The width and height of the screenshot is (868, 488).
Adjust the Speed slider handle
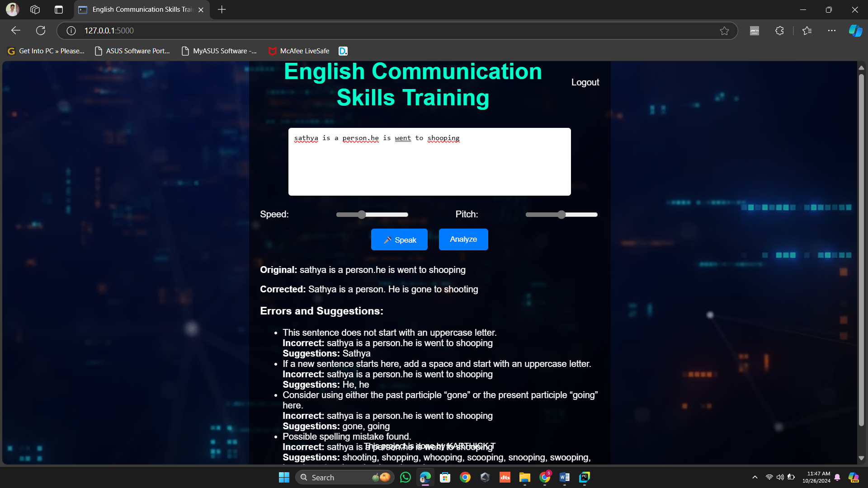[x=361, y=215]
